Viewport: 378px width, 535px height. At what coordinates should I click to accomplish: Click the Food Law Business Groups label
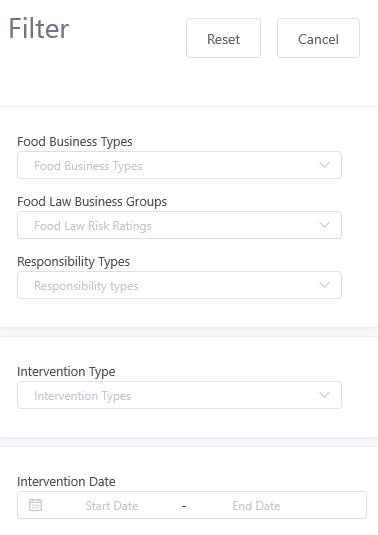(92, 202)
